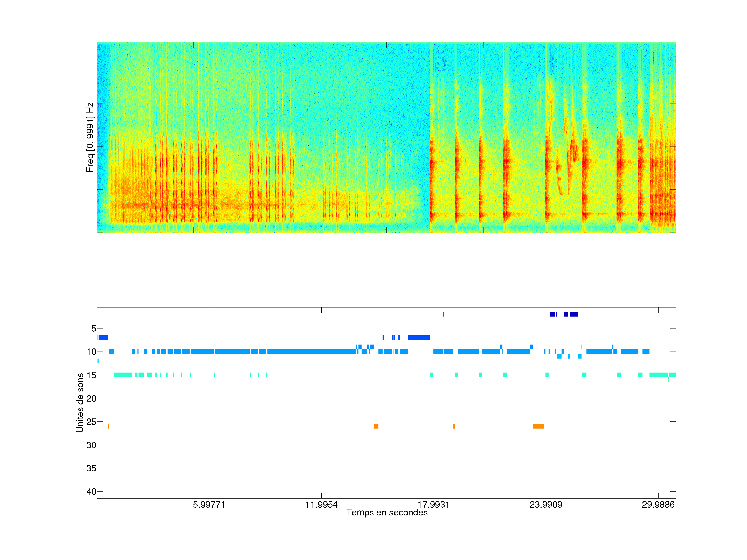Select the 23.9909 time tick label

point(546,505)
